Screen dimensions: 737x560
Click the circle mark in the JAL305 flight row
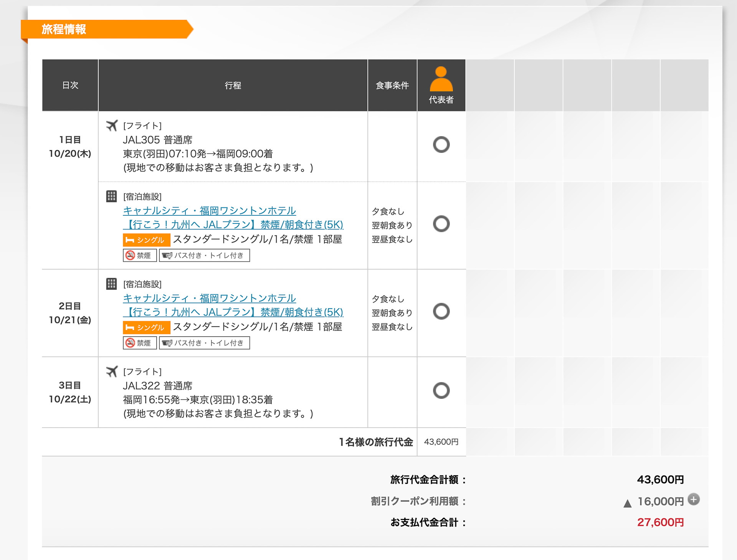tap(441, 145)
